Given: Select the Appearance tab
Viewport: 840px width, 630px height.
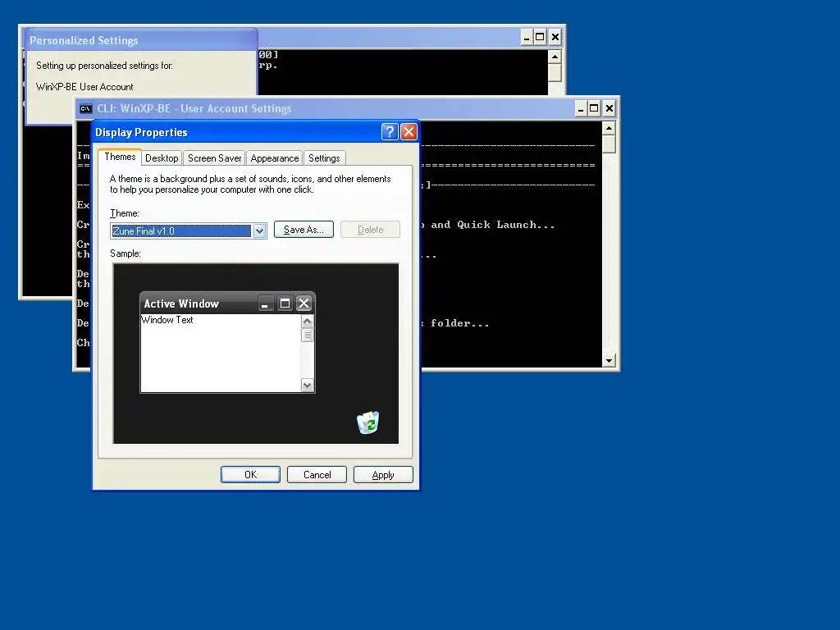Looking at the screenshot, I should [274, 158].
